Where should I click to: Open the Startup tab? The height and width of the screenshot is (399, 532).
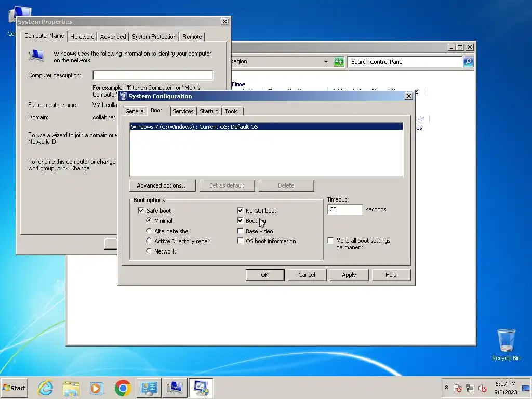(209, 111)
